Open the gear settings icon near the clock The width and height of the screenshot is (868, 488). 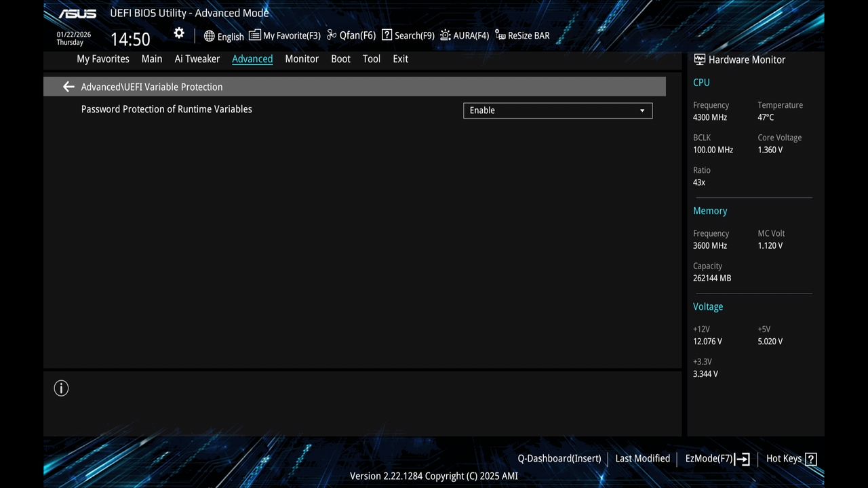[x=178, y=33]
